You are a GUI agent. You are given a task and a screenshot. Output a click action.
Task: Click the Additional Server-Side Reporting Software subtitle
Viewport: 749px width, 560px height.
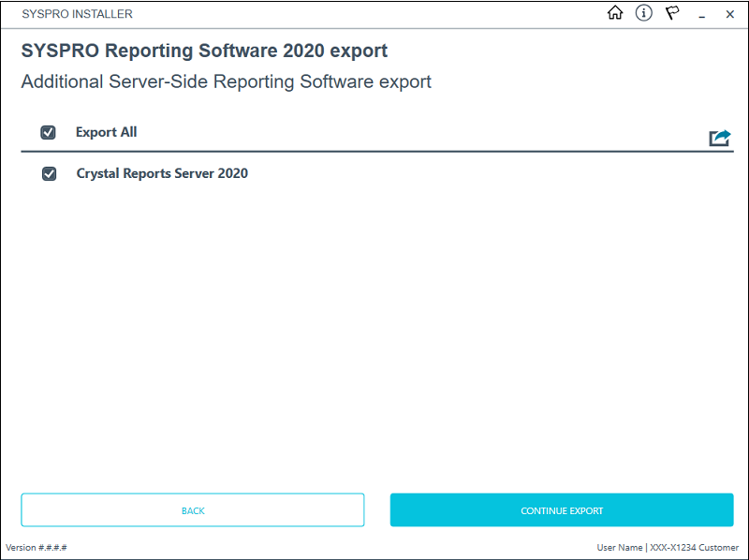[226, 81]
